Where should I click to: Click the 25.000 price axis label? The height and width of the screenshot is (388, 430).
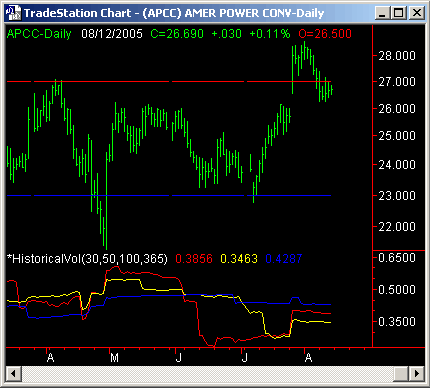[397, 136]
